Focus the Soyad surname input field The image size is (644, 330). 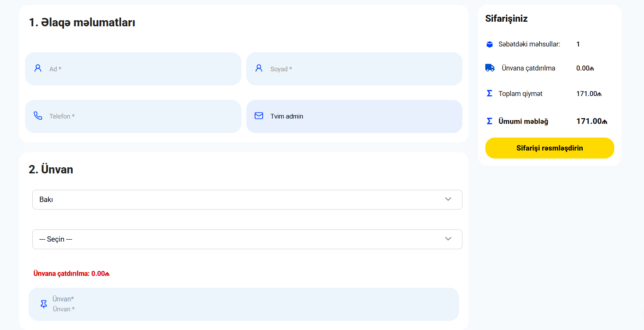point(362,69)
